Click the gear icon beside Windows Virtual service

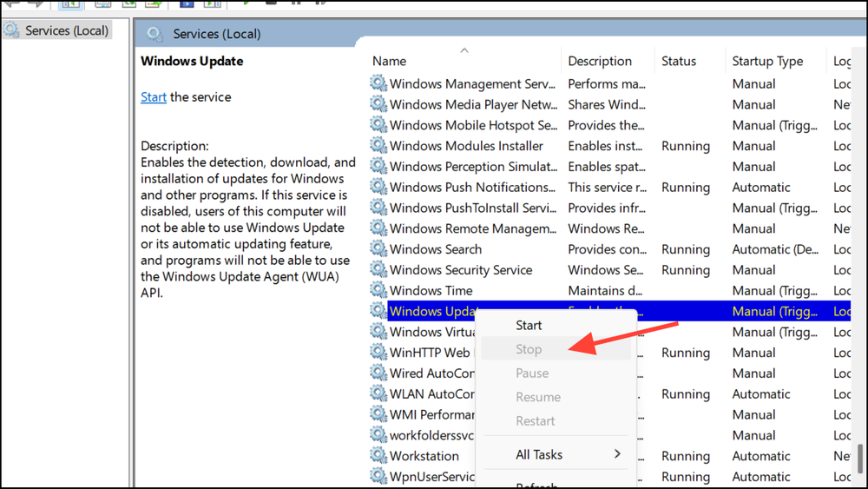click(378, 332)
